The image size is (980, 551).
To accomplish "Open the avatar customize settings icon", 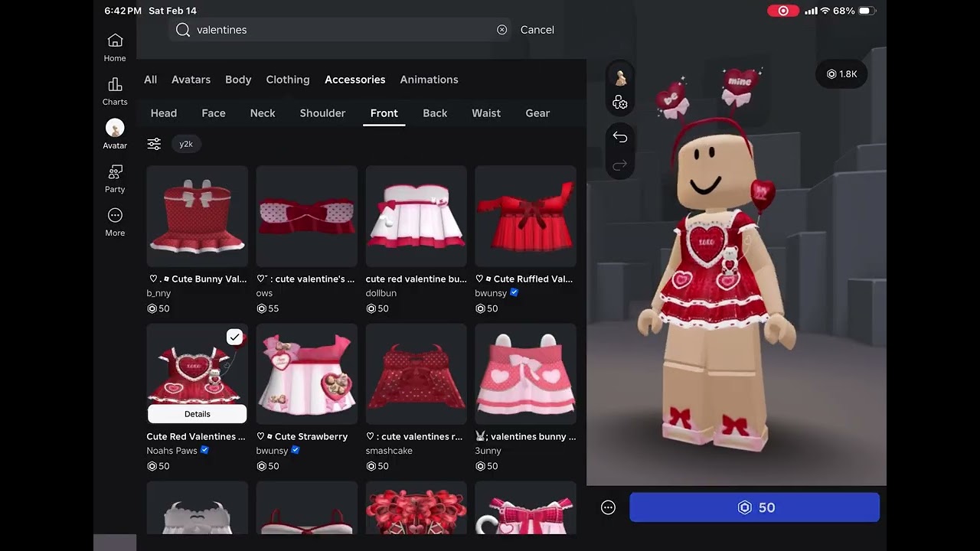I will (620, 103).
